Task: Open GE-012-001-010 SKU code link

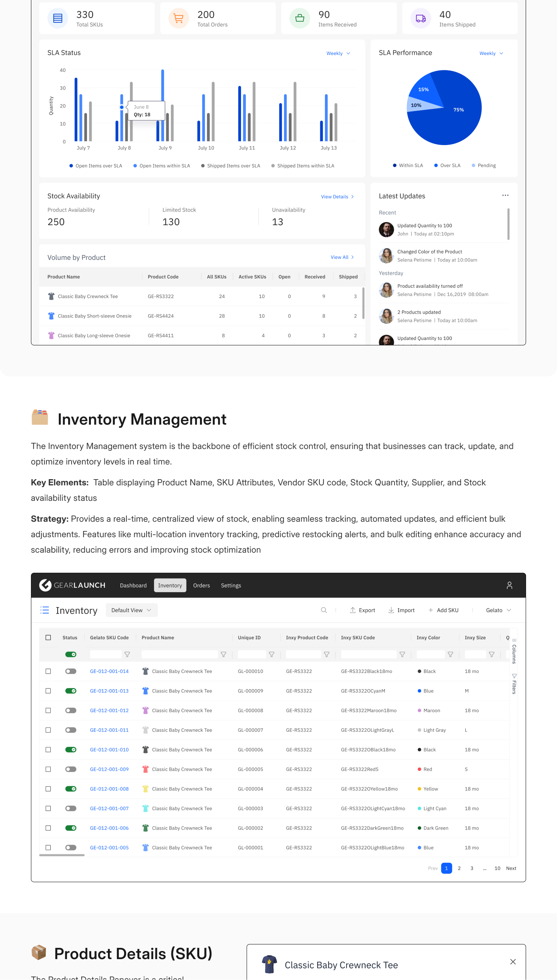Action: pyautogui.click(x=109, y=750)
